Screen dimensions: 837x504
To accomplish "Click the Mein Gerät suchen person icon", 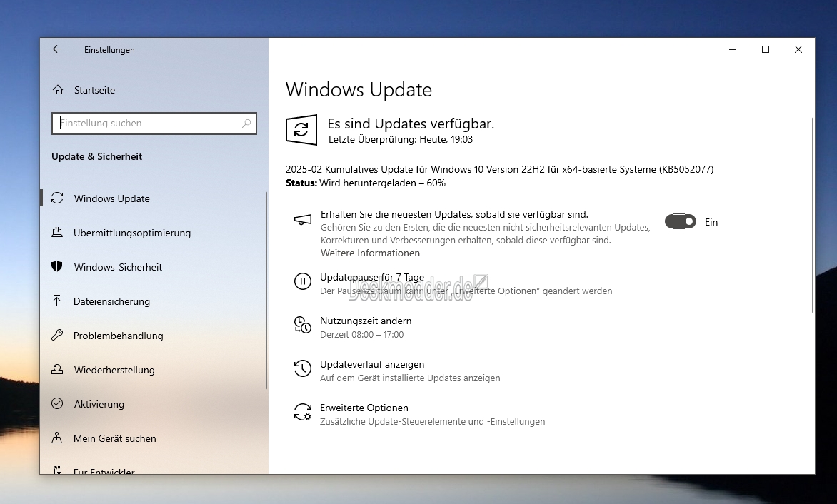I will pyautogui.click(x=57, y=438).
